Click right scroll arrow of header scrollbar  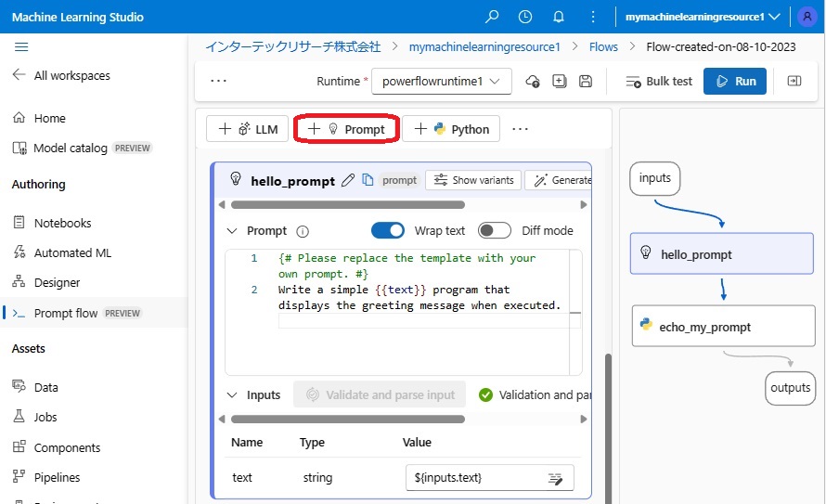tap(583, 204)
